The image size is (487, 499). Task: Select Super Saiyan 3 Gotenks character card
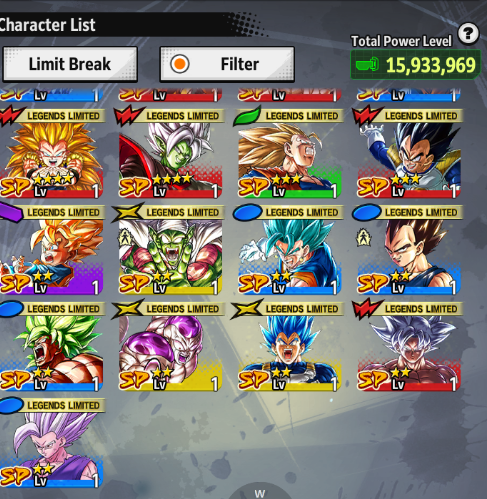click(x=51, y=152)
